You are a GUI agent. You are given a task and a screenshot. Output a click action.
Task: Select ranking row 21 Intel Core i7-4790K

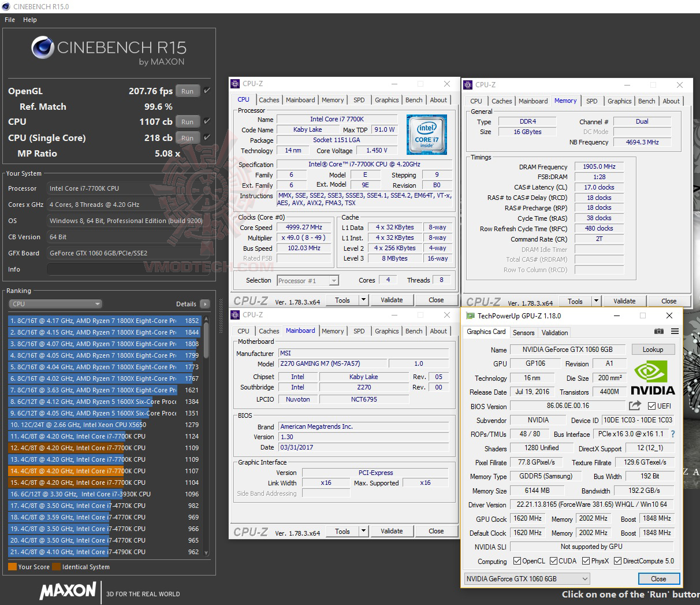coord(104,552)
